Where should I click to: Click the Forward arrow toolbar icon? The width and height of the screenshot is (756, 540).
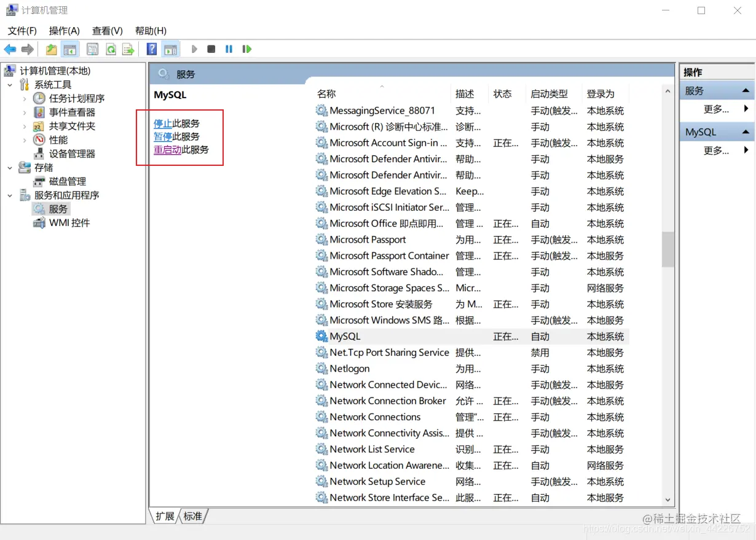28,49
